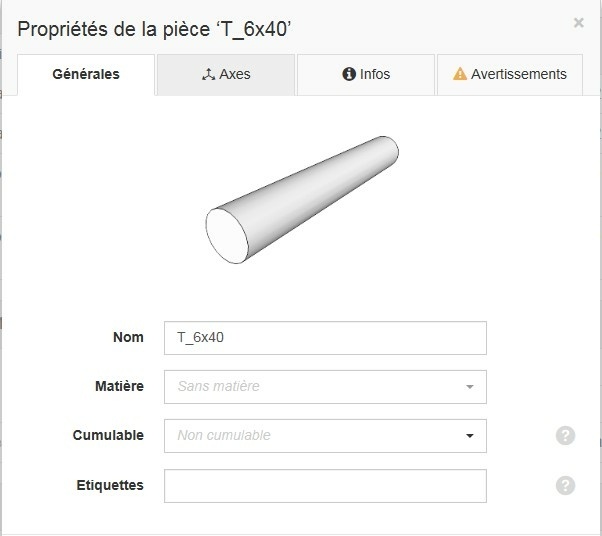The width and height of the screenshot is (602, 536).
Task: Click the warning triangle icon on Avertissements
Action: click(x=460, y=74)
